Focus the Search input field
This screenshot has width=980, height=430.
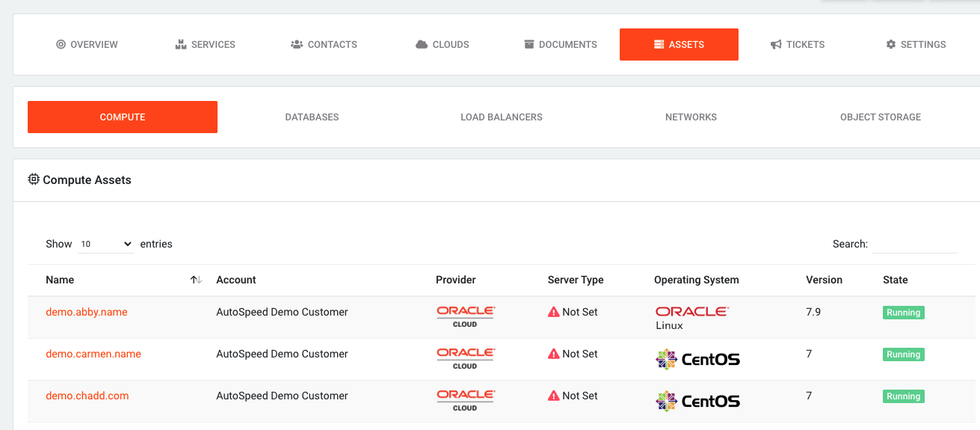pos(915,244)
